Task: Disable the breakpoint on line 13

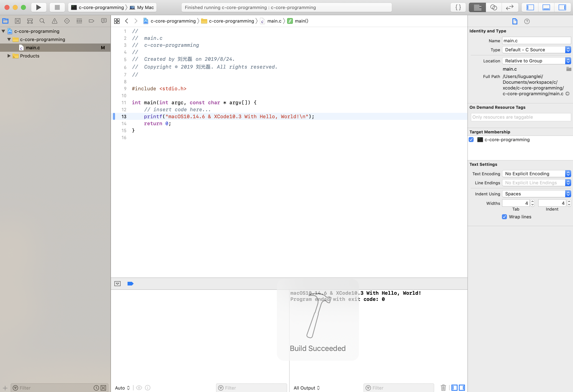Action: click(114, 117)
